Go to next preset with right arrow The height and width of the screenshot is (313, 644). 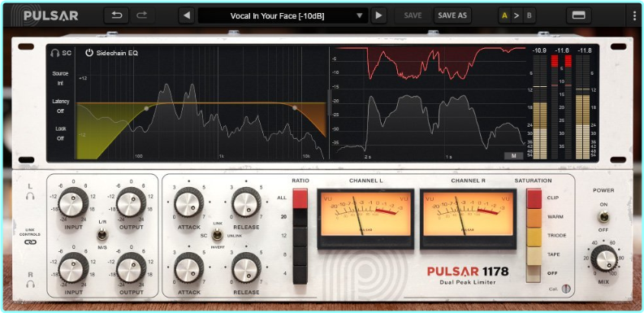coord(378,15)
